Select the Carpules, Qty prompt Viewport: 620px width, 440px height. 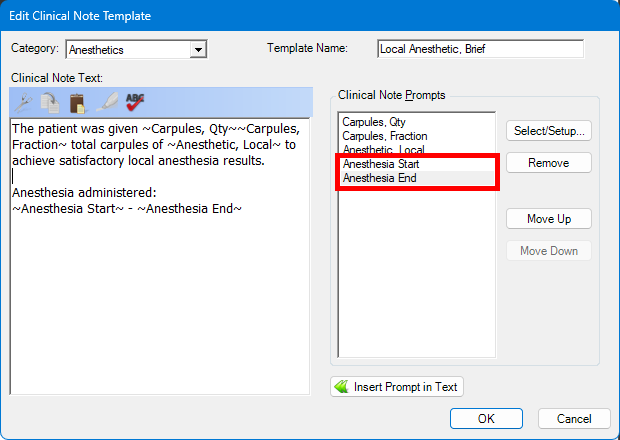[x=416, y=122]
